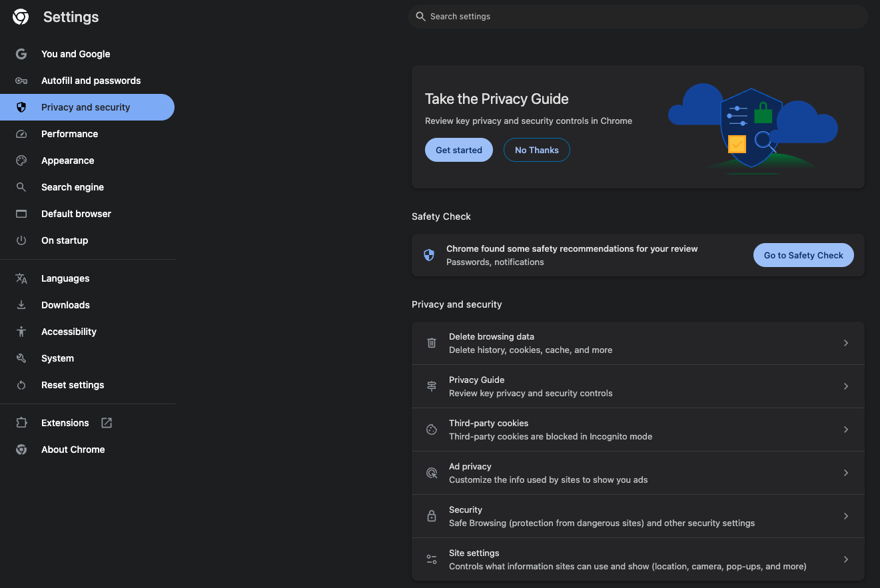
Task: Click the person icon beside Accessibility
Action: 21,332
